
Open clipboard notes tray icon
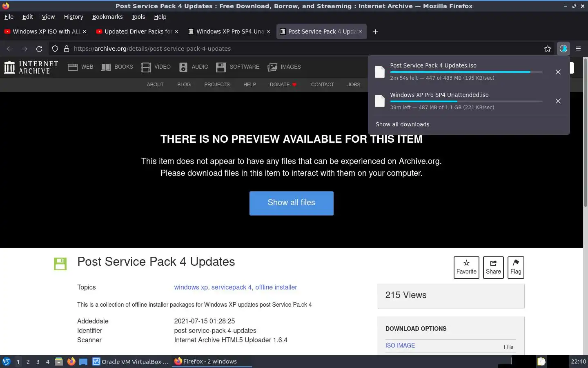point(541,361)
